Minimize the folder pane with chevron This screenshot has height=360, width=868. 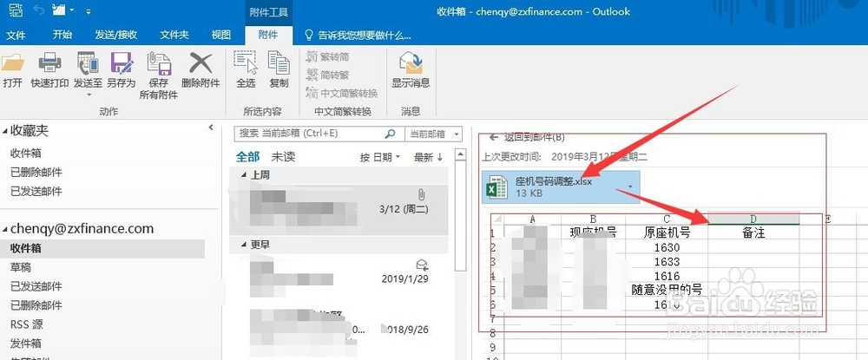click(210, 128)
